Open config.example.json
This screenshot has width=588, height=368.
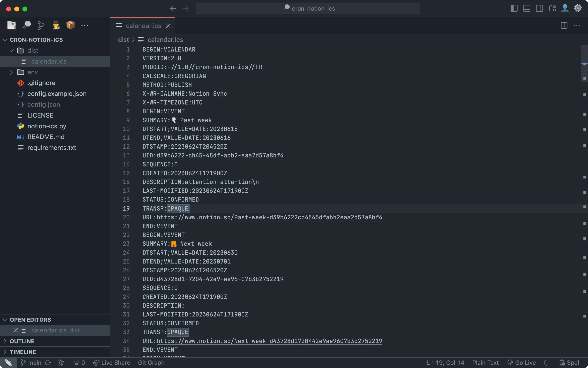55,94
